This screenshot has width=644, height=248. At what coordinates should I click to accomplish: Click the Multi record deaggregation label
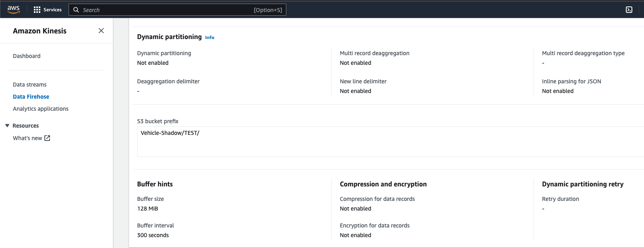(x=375, y=53)
